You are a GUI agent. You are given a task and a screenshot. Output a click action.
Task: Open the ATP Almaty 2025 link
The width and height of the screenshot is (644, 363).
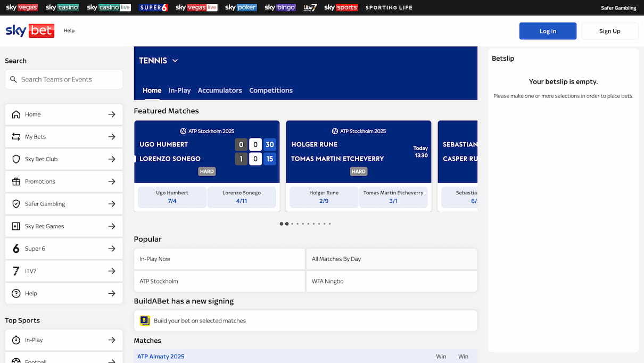pyautogui.click(x=161, y=356)
